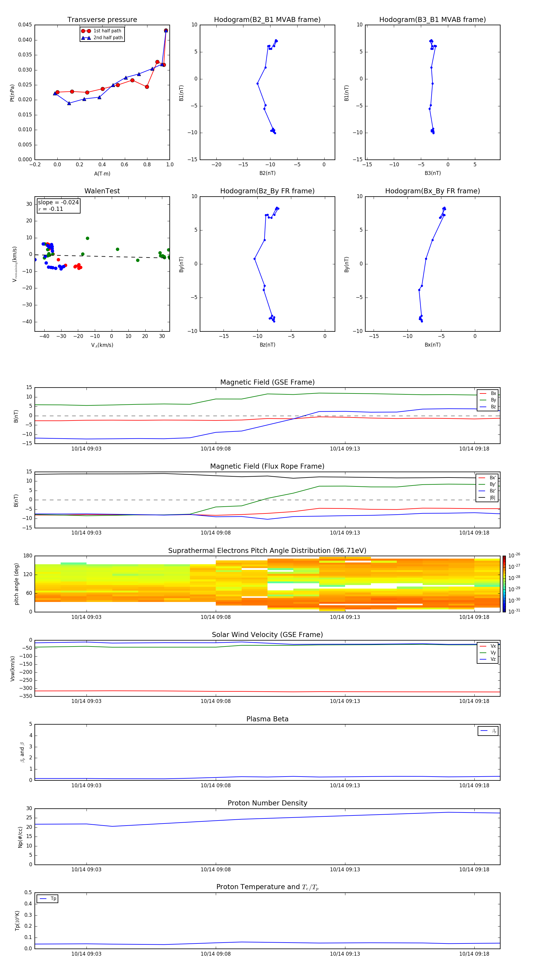Click the 'Magnetic Field (Flux Rope Frame)' title
Screen dimensions: 535x980
tap(267, 467)
